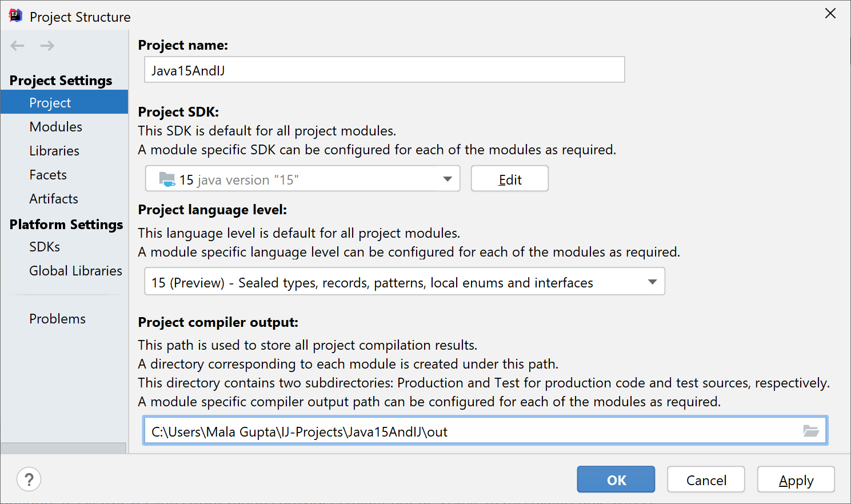The height and width of the screenshot is (504, 851).
Task: Open the Help question mark icon
Action: point(29,479)
